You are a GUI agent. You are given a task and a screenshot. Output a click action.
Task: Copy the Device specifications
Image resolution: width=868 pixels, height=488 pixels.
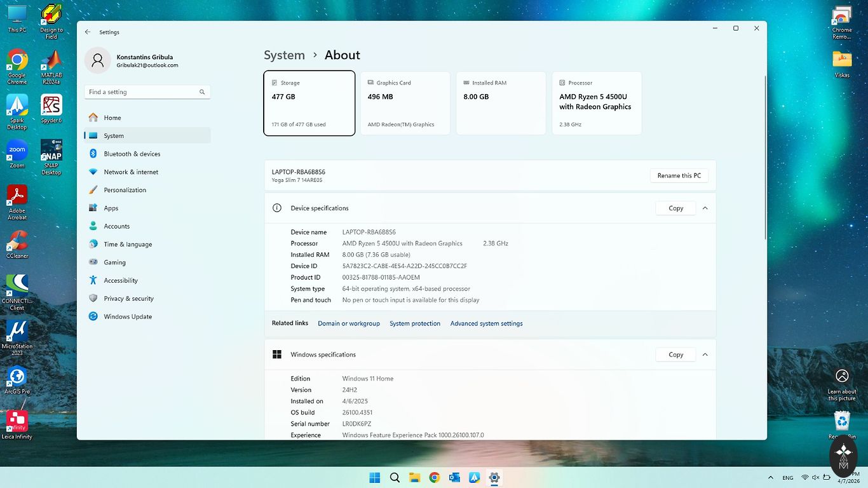(675, 208)
